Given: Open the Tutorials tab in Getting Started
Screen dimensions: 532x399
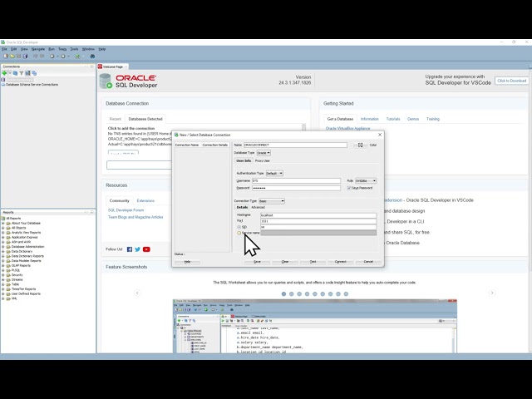Looking at the screenshot, I should 393,119.
